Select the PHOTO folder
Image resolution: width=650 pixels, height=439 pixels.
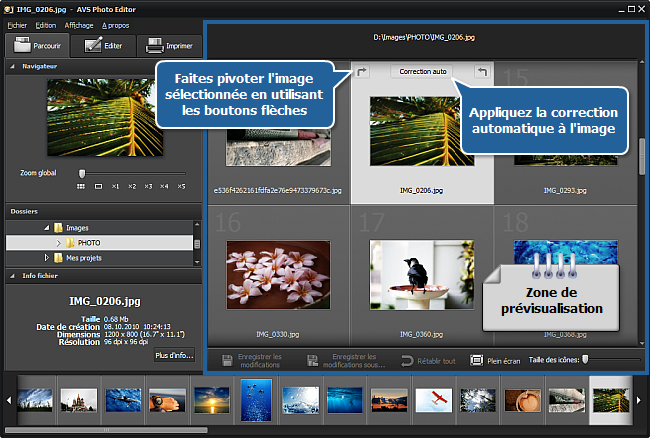89,243
